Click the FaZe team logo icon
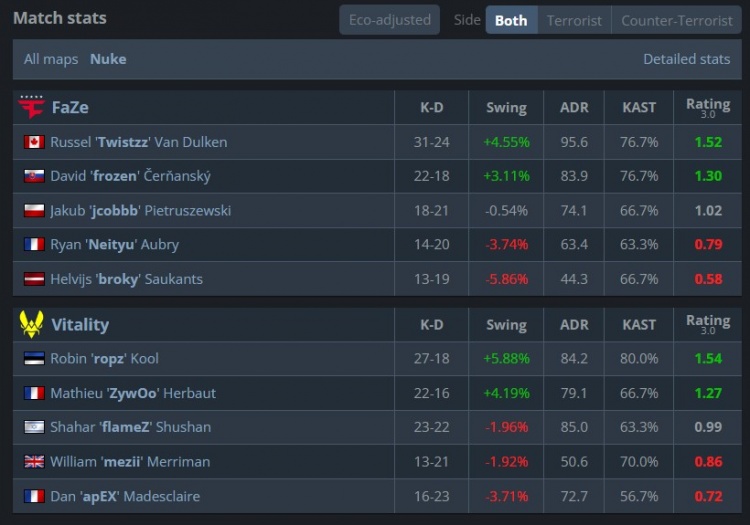This screenshot has width=750, height=525. click(32, 107)
